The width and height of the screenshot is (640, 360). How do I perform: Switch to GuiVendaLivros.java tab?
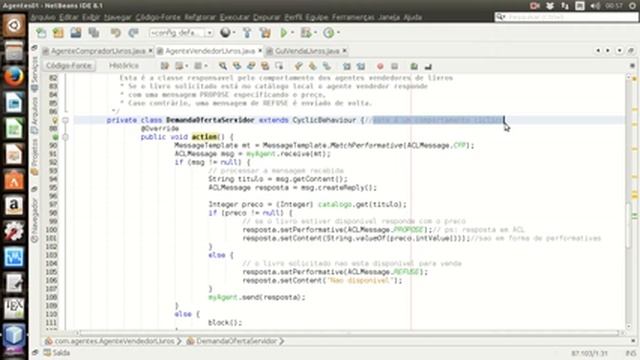[307, 51]
